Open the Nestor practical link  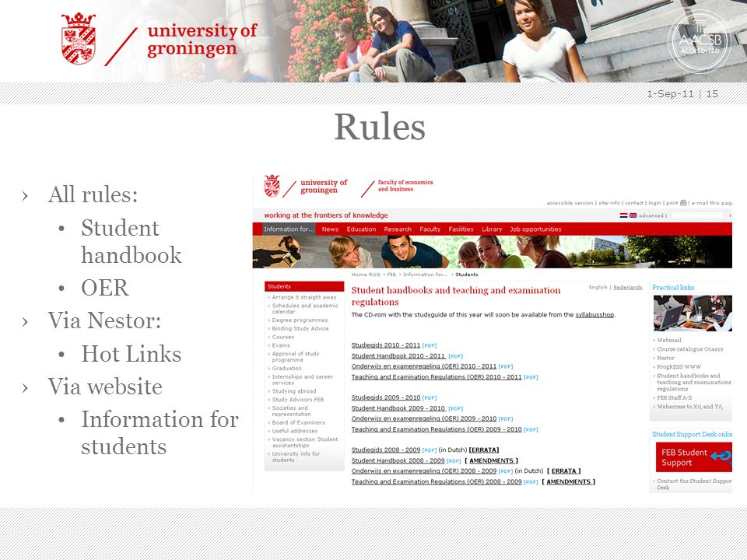665,358
